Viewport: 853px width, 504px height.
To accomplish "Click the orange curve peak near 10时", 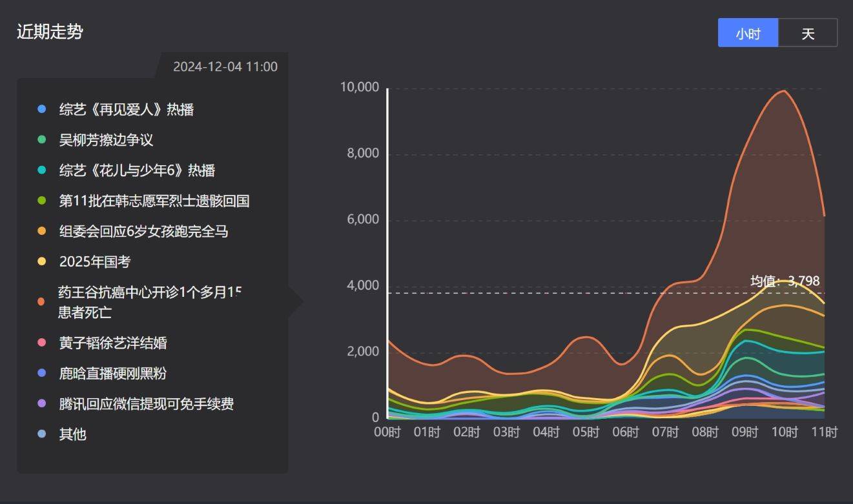I will (x=783, y=91).
